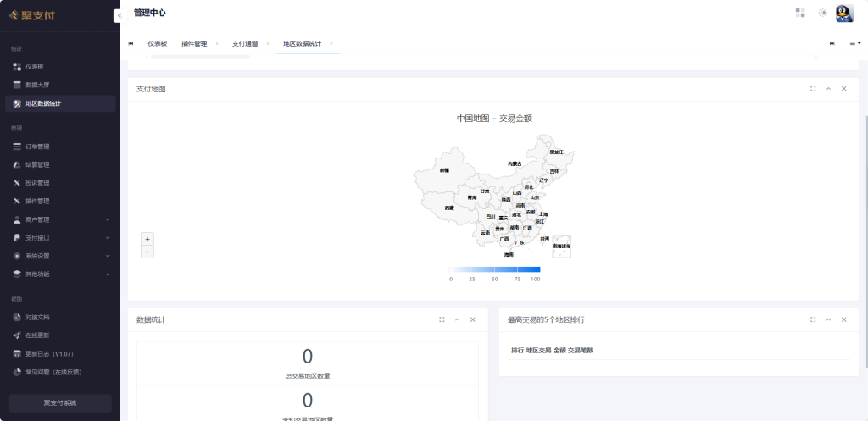The width and height of the screenshot is (868, 421).
Task: Open 对接文档 help link
Action: (60, 318)
